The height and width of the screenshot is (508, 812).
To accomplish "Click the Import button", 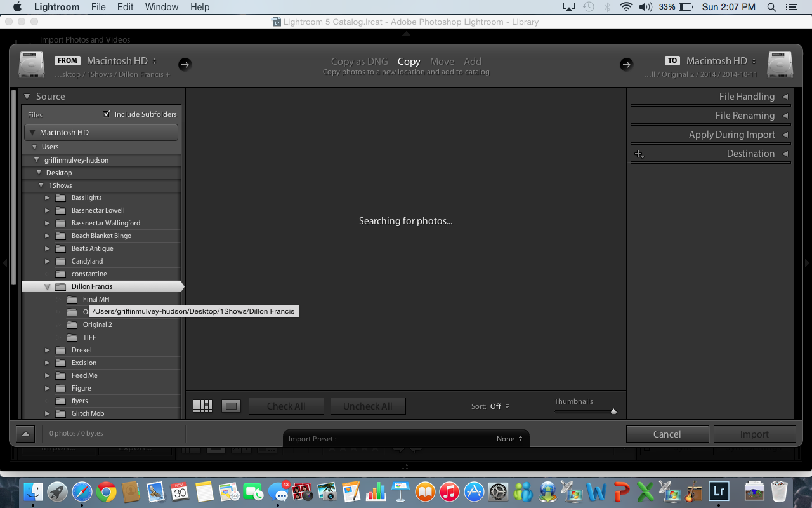I will [x=754, y=434].
